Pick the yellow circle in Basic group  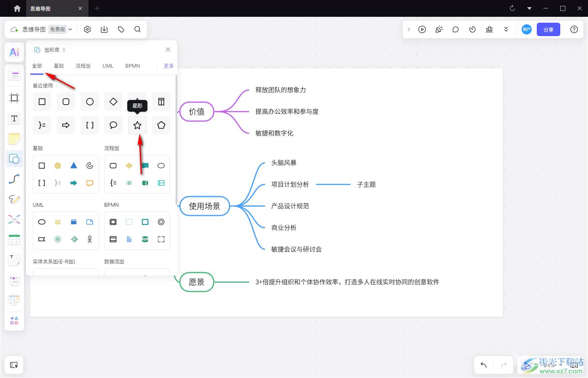(58, 165)
